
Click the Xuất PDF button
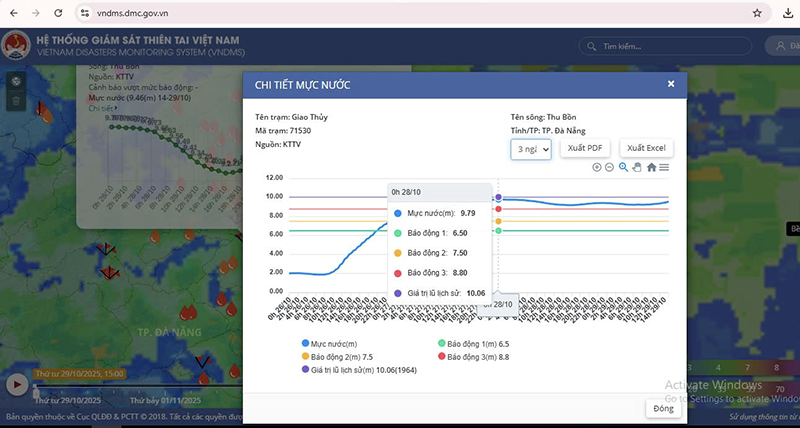tap(584, 148)
